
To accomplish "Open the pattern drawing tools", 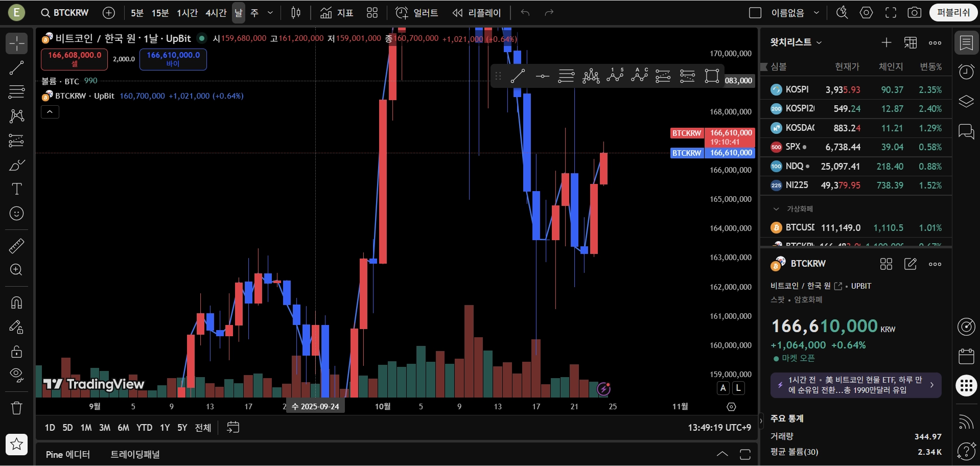I will click(x=16, y=116).
